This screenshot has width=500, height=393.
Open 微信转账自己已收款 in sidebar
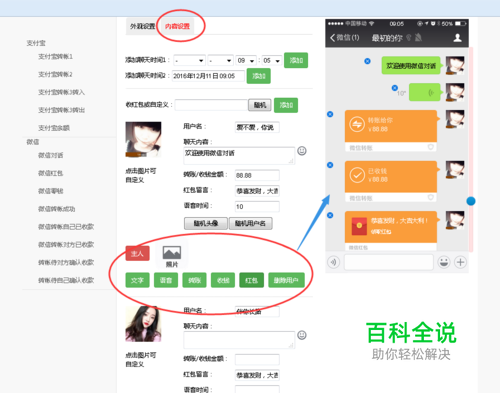click(66, 227)
